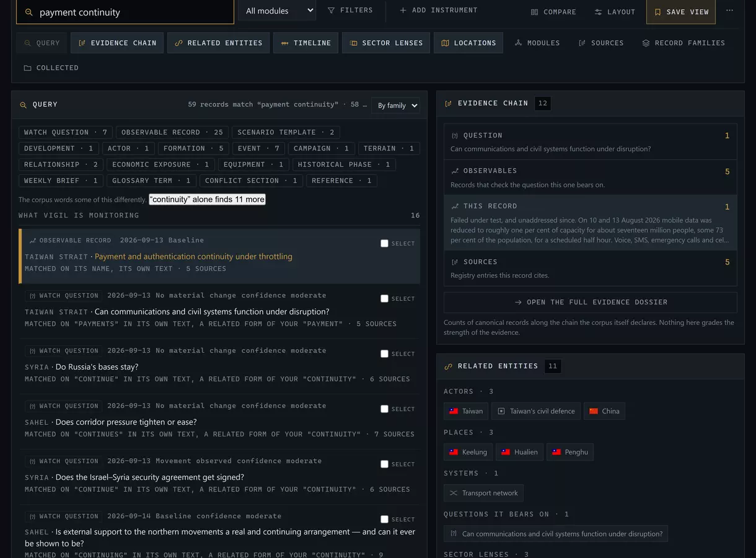Expand This Record row in Evidence Chain
This screenshot has height=558, width=756.
click(591, 223)
